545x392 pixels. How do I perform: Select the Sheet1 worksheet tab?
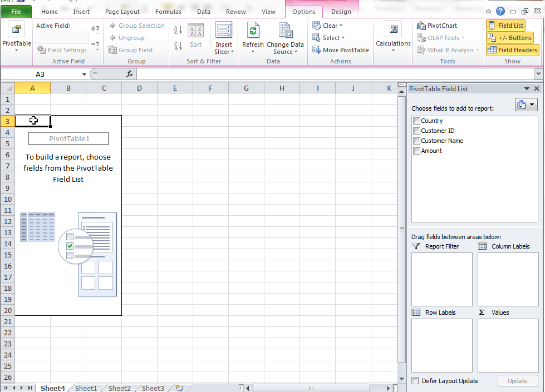pos(86,388)
